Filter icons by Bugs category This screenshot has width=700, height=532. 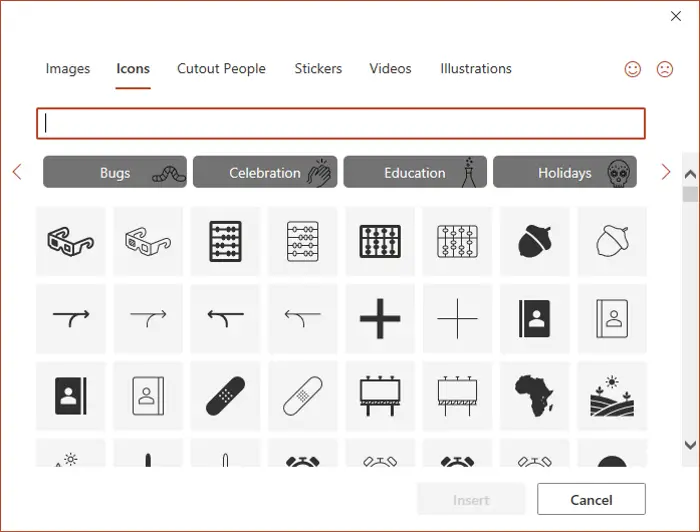click(115, 172)
